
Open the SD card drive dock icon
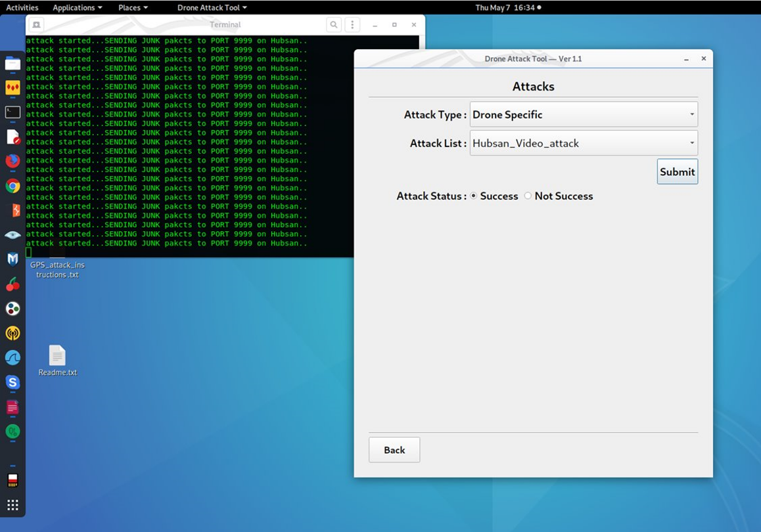12,480
